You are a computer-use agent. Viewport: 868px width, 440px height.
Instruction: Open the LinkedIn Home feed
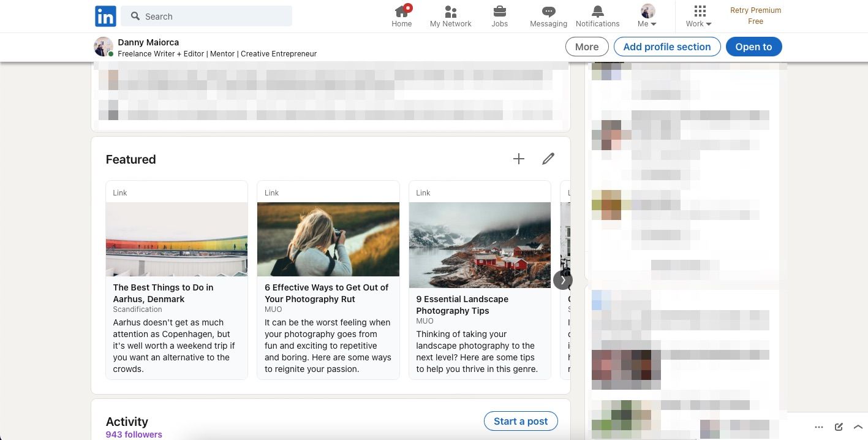401,17
